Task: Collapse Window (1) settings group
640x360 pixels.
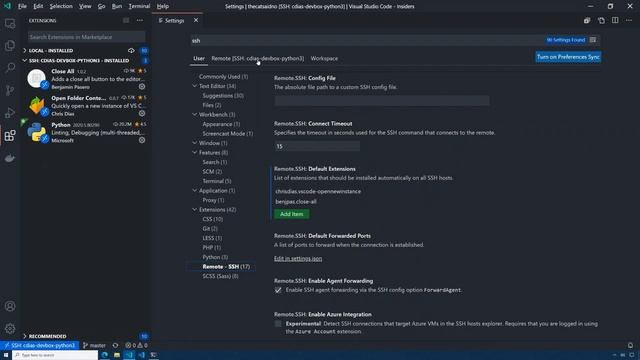Action: point(195,143)
